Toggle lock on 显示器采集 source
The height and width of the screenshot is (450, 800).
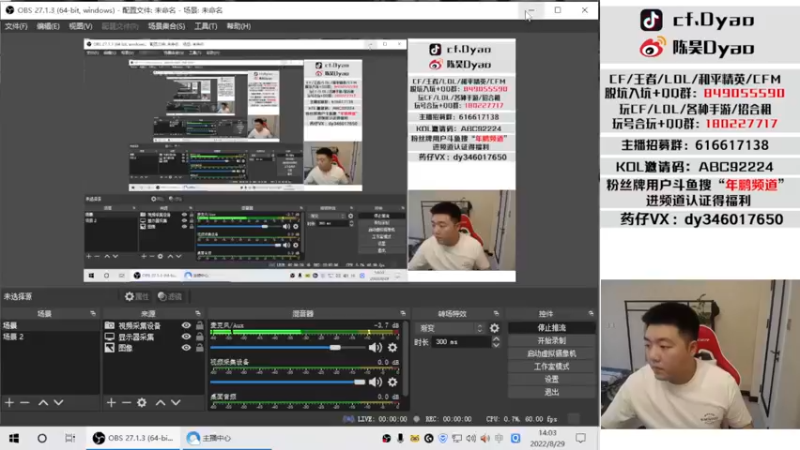(x=199, y=337)
